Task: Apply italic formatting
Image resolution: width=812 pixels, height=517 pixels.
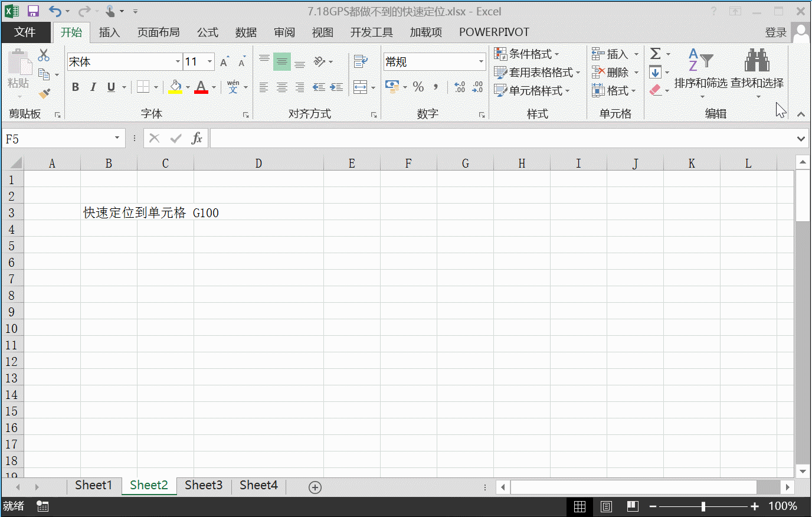Action: [x=93, y=87]
